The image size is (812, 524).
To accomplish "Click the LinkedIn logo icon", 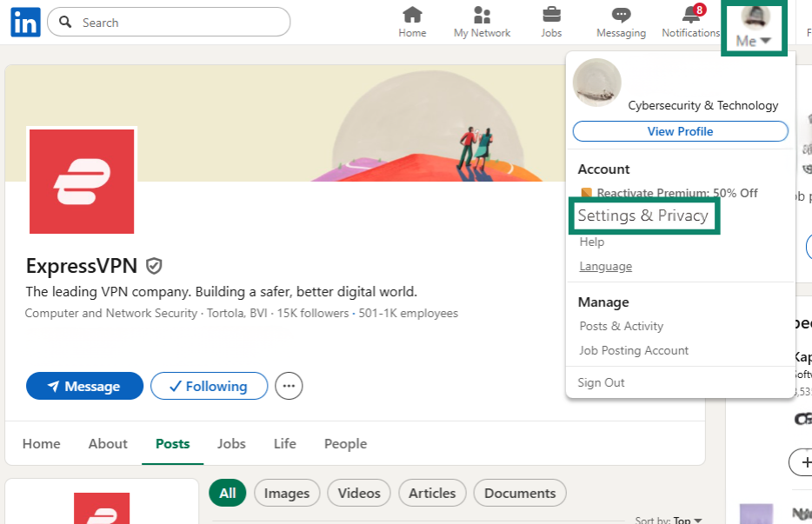I will [25, 23].
